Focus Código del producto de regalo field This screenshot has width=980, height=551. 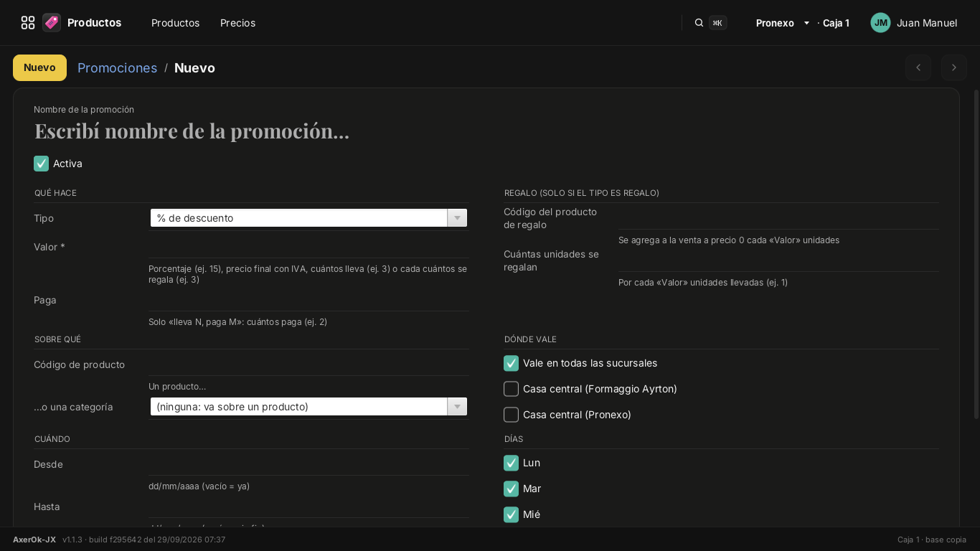point(778,218)
